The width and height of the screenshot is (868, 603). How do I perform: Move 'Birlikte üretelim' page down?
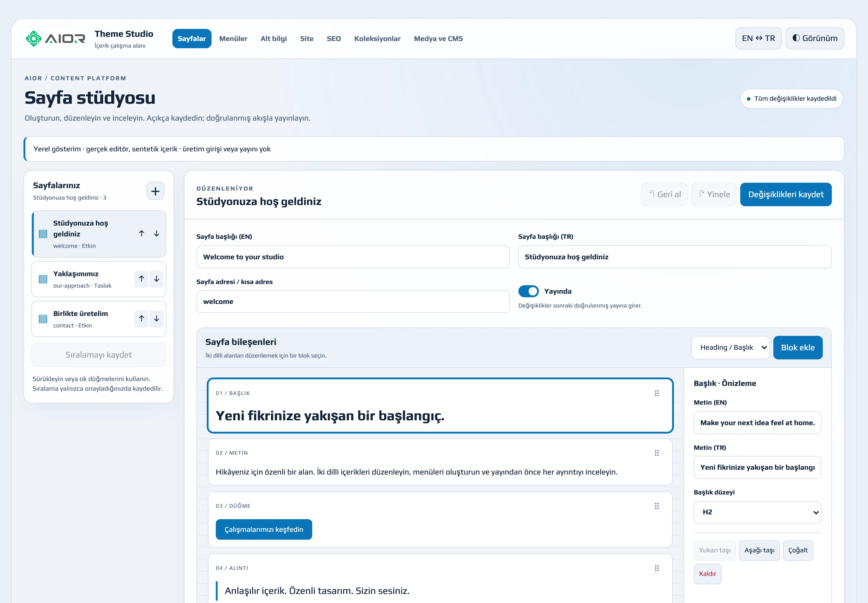(156, 319)
